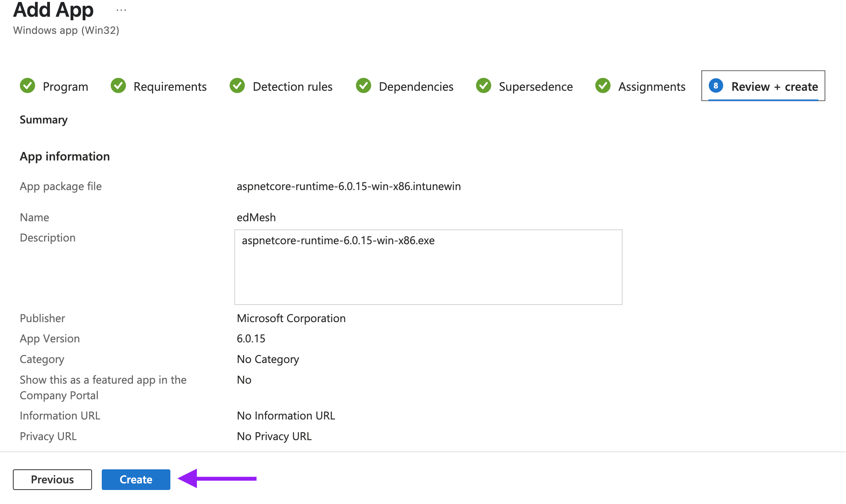Click the green checkmark icon for Program
The height and width of the screenshot is (504, 846).
[x=27, y=86]
